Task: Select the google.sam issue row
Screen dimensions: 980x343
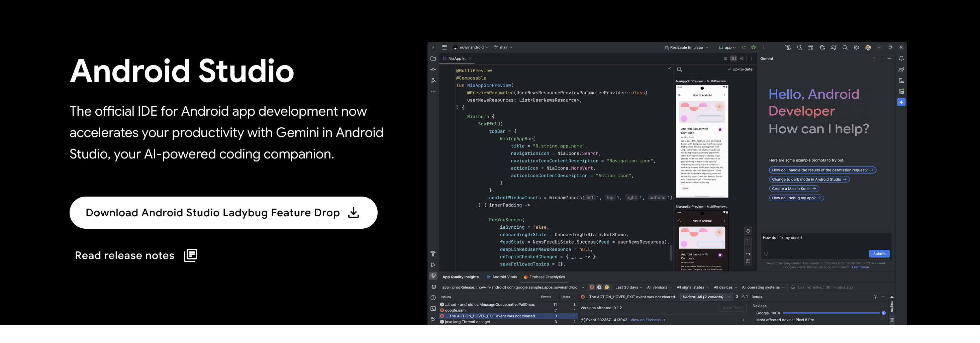Action: tap(508, 310)
